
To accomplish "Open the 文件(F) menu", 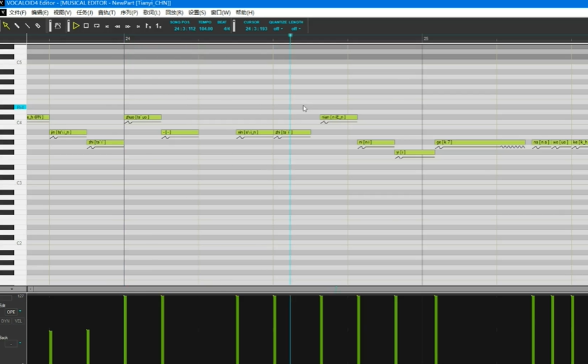I will (x=17, y=13).
